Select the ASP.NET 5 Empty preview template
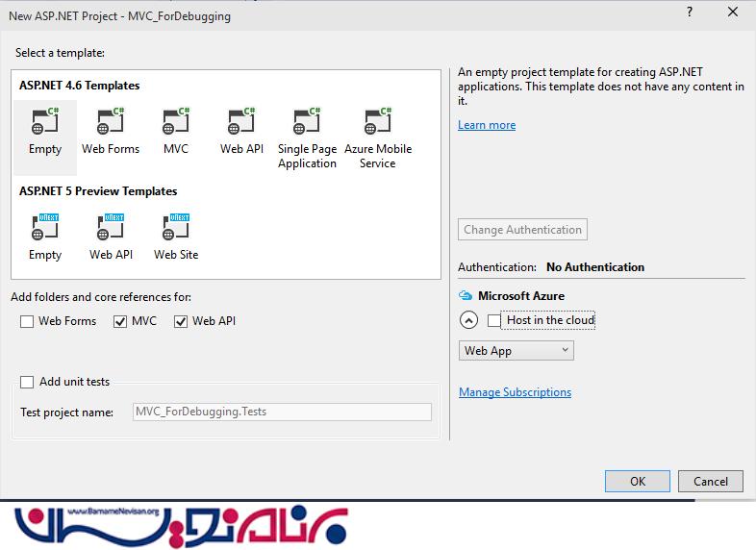The height and width of the screenshot is (550, 756). (x=44, y=228)
